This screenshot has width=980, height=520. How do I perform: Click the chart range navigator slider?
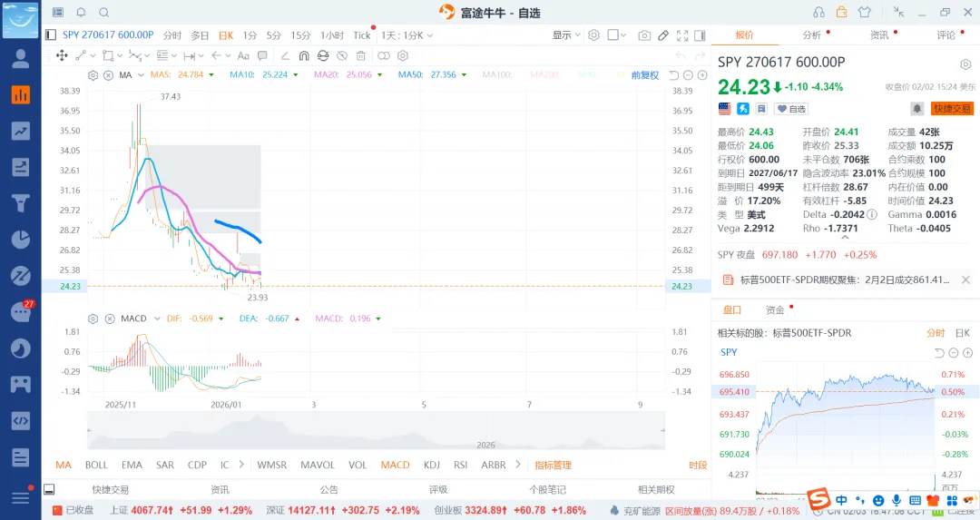[x=376, y=431]
